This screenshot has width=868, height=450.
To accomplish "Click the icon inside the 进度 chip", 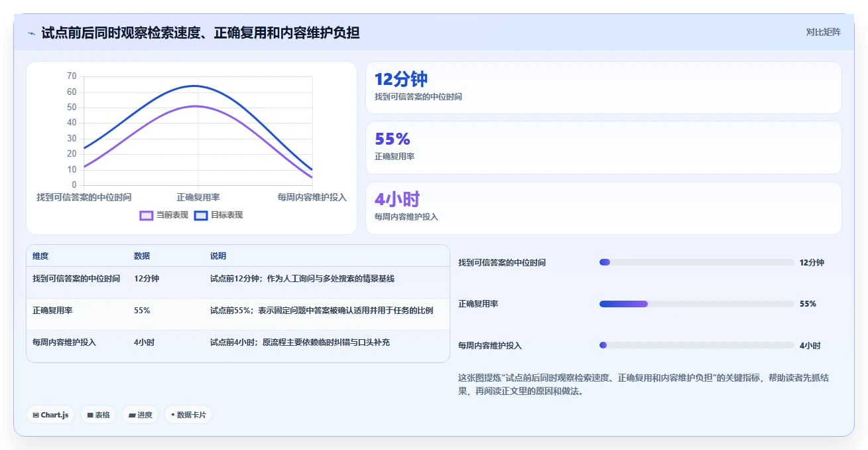I will click(132, 415).
